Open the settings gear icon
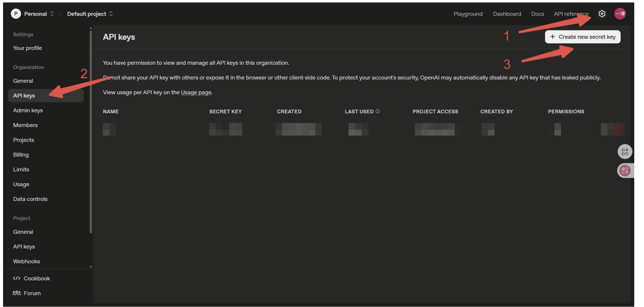The height and width of the screenshot is (307, 644). coord(602,14)
